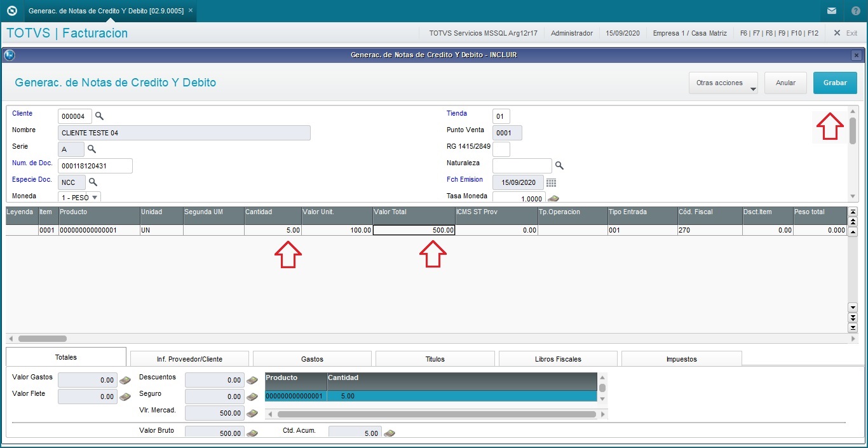The width and height of the screenshot is (868, 448).
Task: Switch to the Totales tab
Action: point(66,357)
